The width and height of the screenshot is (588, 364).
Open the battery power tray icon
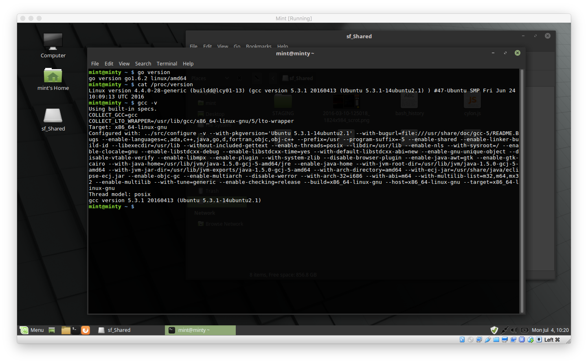524,330
